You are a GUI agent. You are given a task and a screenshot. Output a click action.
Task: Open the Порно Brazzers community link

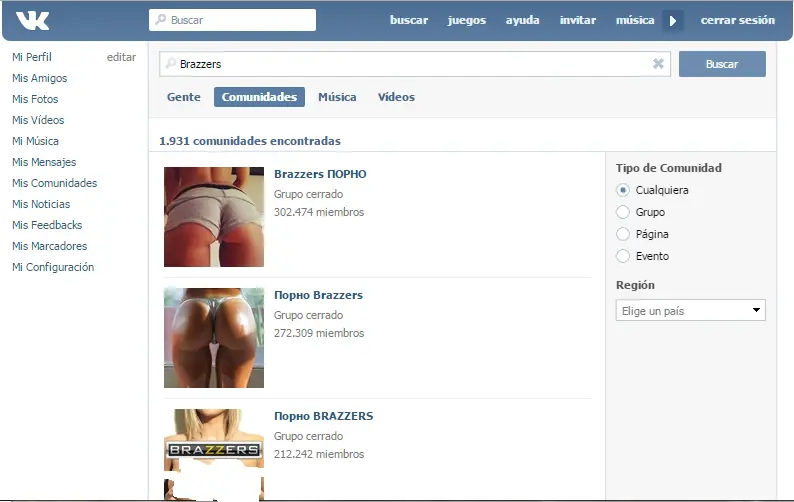point(318,295)
